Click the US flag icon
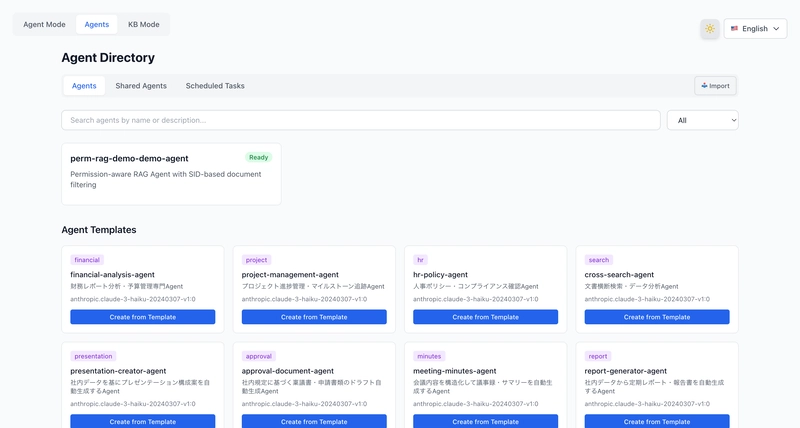Viewport: 800px width, 428px height. pyautogui.click(x=734, y=29)
